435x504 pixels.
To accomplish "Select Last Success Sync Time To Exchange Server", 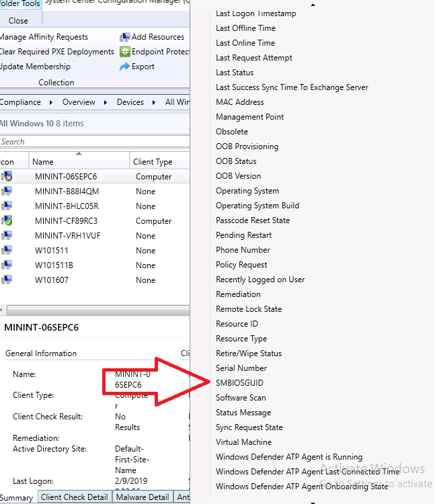I will coord(292,87).
